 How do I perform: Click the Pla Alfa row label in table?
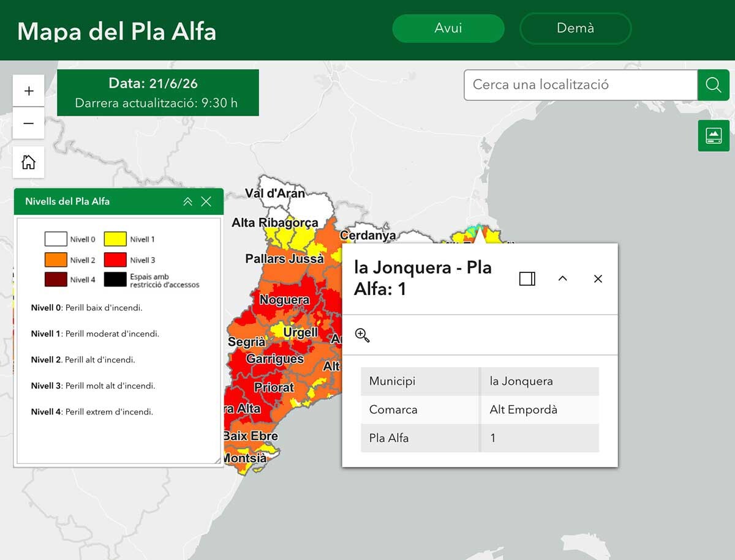click(389, 438)
